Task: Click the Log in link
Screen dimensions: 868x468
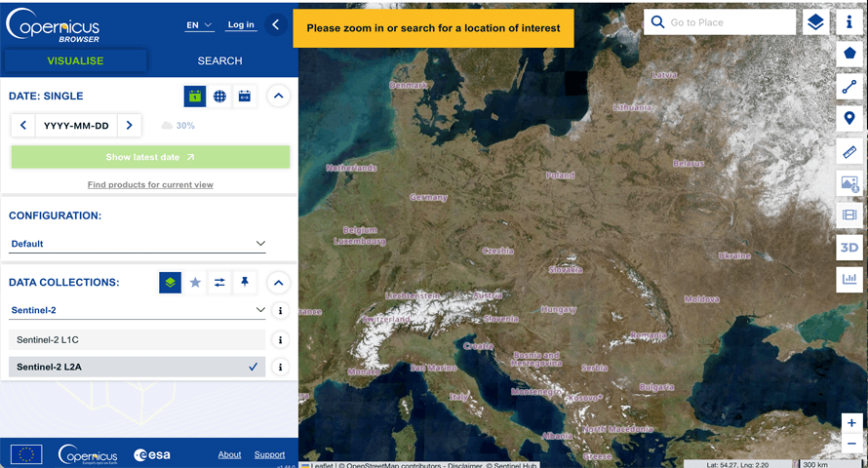Action: (x=241, y=25)
